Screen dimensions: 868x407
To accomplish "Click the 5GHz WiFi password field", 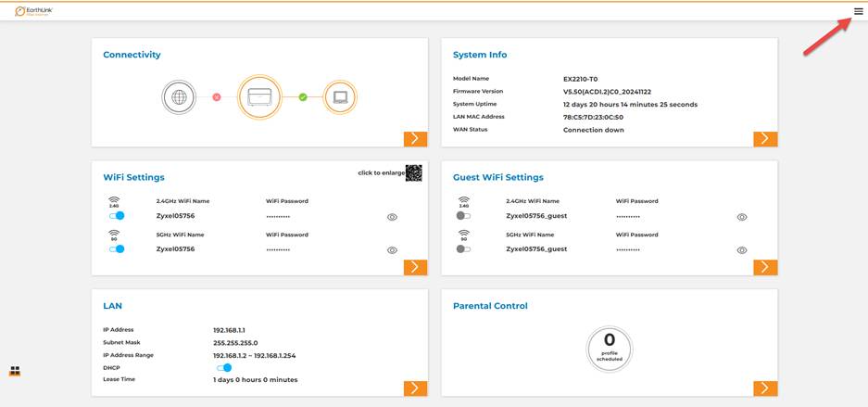I will 278,249.
